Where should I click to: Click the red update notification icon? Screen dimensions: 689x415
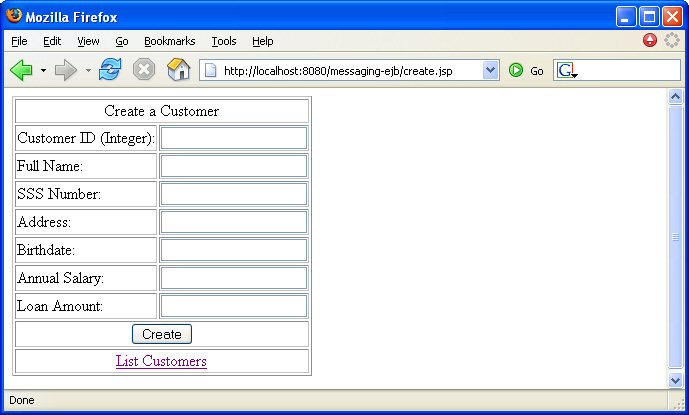[x=650, y=40]
